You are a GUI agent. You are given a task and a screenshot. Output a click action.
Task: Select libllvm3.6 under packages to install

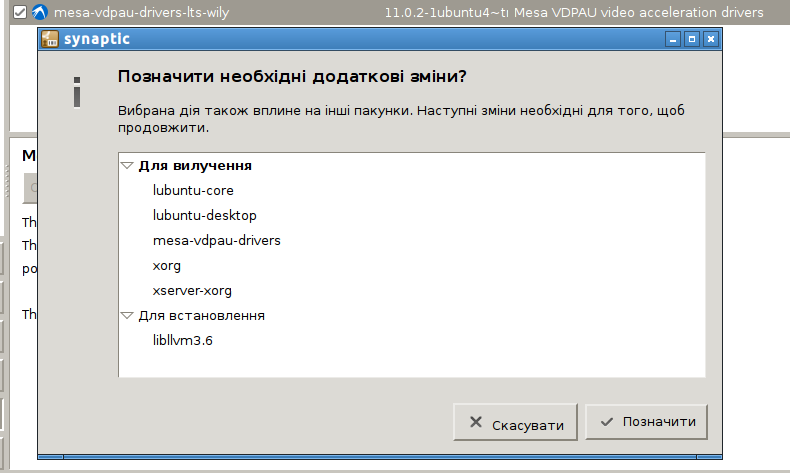pyautogui.click(x=183, y=340)
